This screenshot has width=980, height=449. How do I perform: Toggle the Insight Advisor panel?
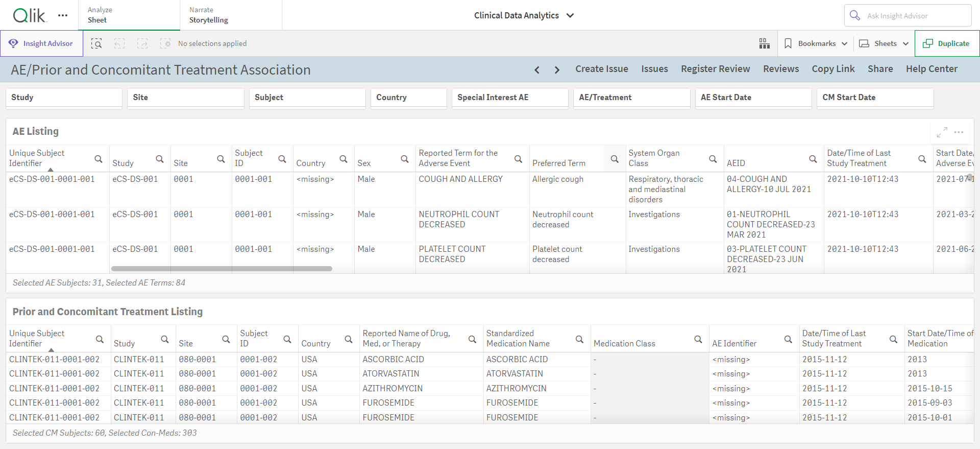(41, 43)
